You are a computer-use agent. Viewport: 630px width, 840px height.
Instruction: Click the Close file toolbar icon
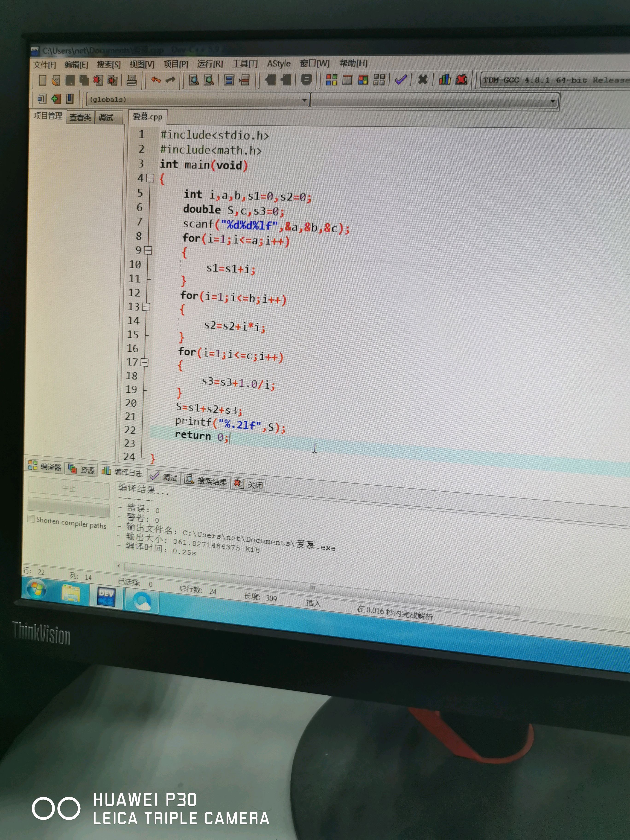pyautogui.click(x=98, y=80)
